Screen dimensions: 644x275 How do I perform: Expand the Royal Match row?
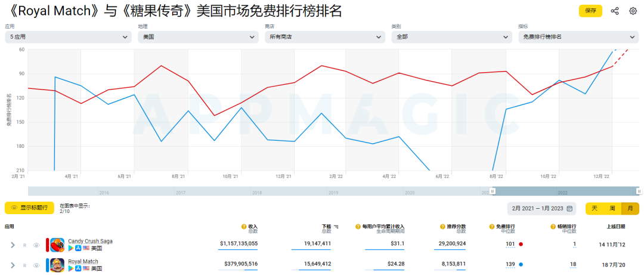pos(13,265)
